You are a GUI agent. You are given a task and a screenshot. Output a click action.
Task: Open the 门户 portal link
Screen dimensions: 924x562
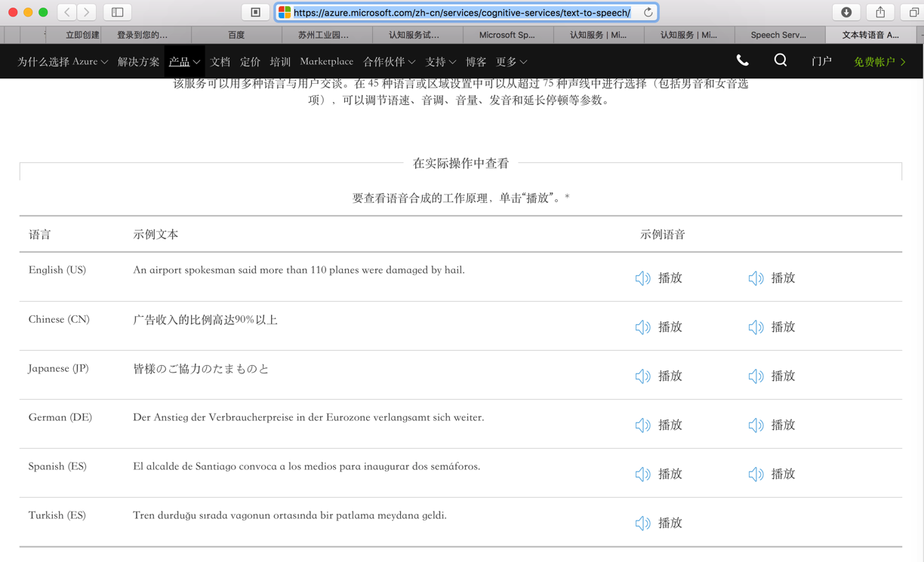(x=821, y=62)
